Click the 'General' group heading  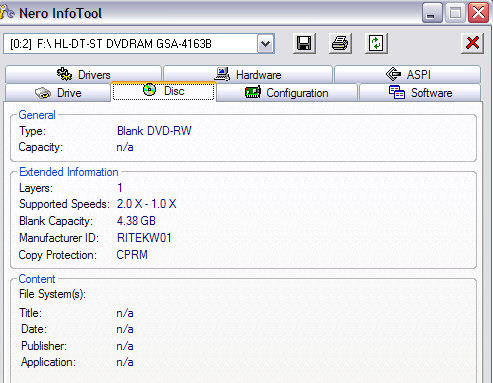click(37, 115)
